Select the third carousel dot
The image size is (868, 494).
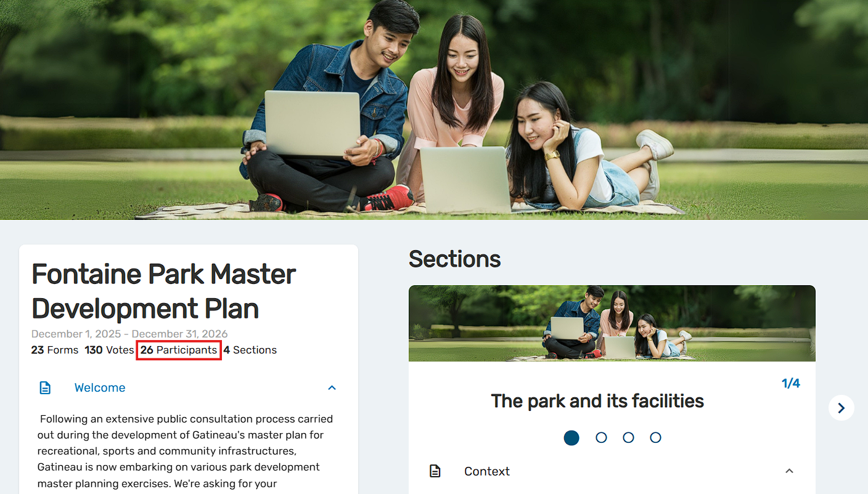[628, 437]
